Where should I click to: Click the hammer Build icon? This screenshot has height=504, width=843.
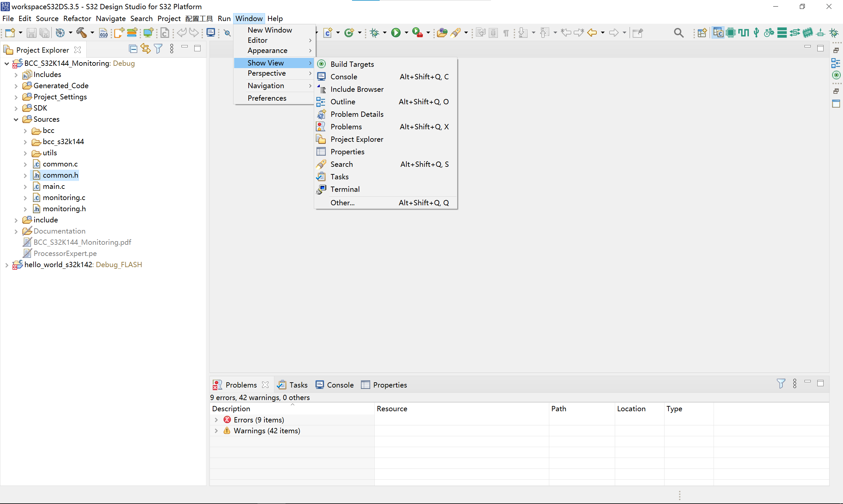pyautogui.click(x=82, y=33)
